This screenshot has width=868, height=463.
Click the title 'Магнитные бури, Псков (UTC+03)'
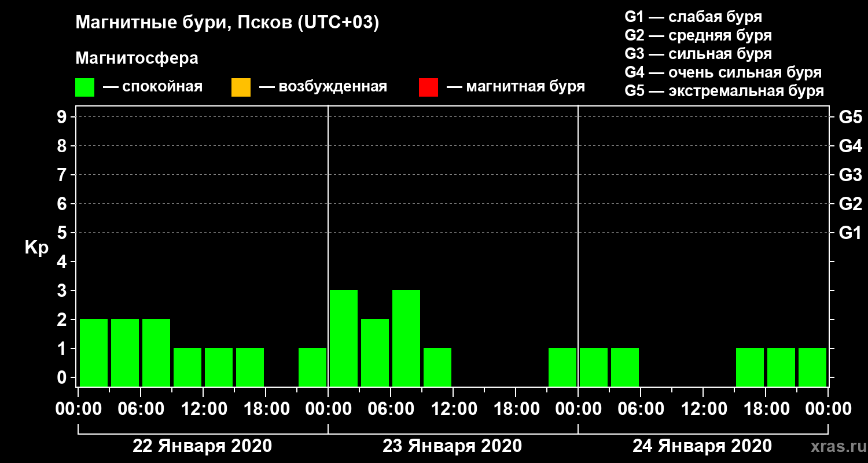[227, 23]
